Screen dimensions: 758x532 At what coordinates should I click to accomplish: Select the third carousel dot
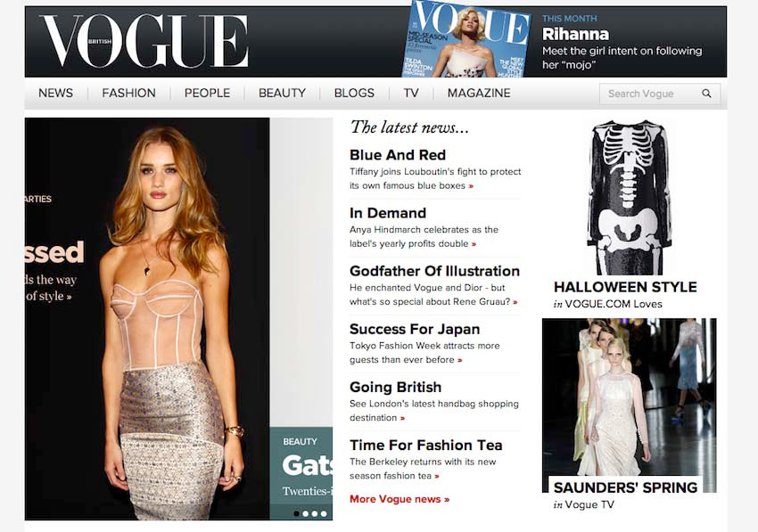[x=315, y=513]
